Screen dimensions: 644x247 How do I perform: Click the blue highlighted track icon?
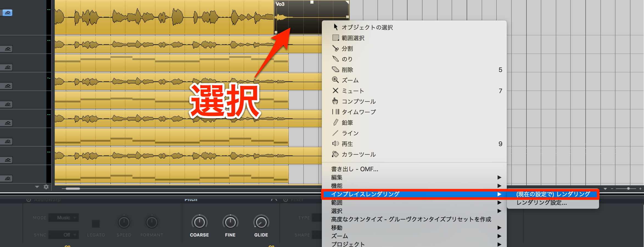coord(7,13)
